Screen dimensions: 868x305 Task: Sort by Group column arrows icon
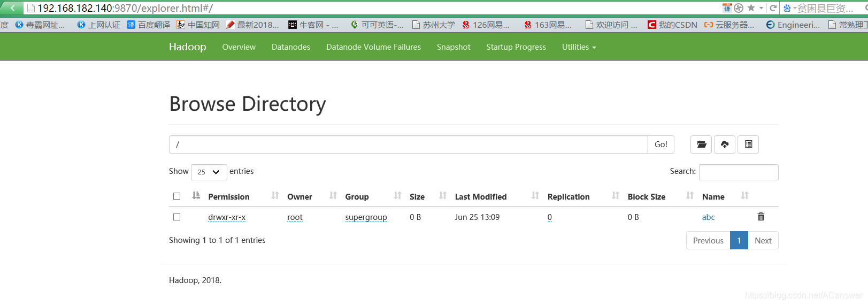(397, 196)
